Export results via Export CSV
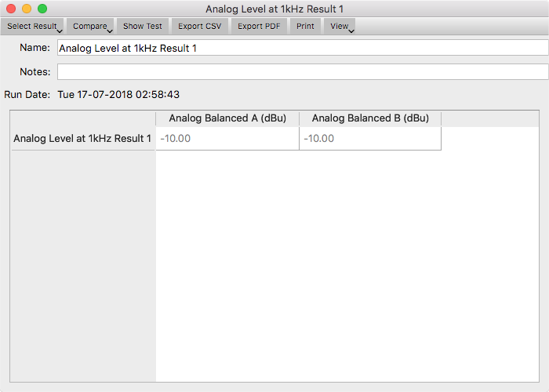 [x=199, y=26]
